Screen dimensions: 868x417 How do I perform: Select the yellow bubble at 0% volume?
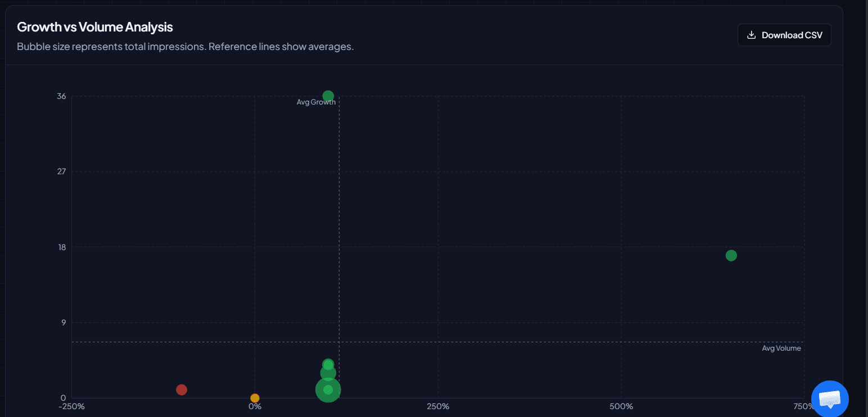click(x=255, y=398)
